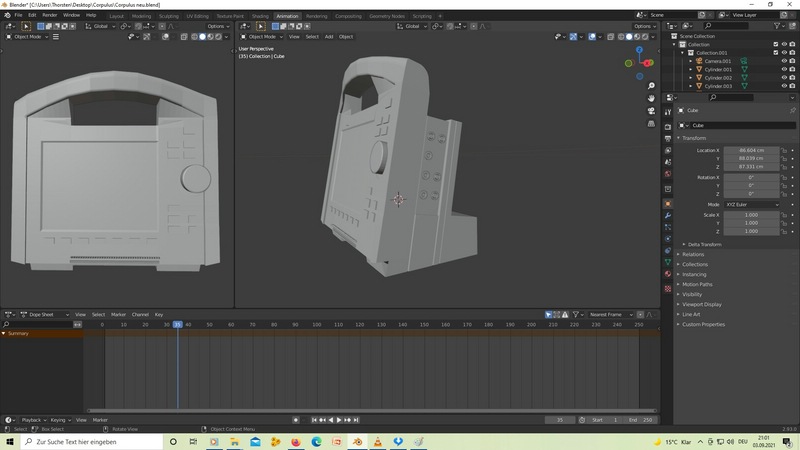Open the Render menu
The width and height of the screenshot is (800, 450).
49,16
